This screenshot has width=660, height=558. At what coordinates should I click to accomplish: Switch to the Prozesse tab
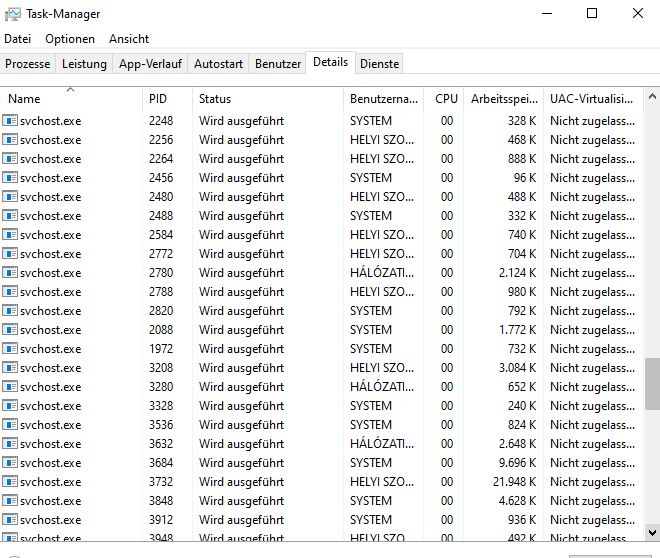coord(28,64)
